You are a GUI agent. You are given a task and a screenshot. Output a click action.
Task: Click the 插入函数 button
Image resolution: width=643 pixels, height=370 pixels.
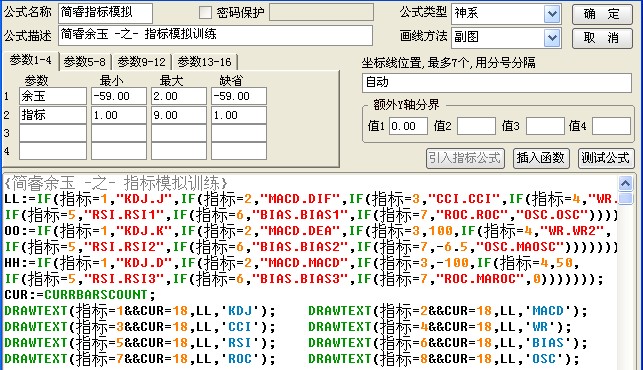tap(541, 158)
